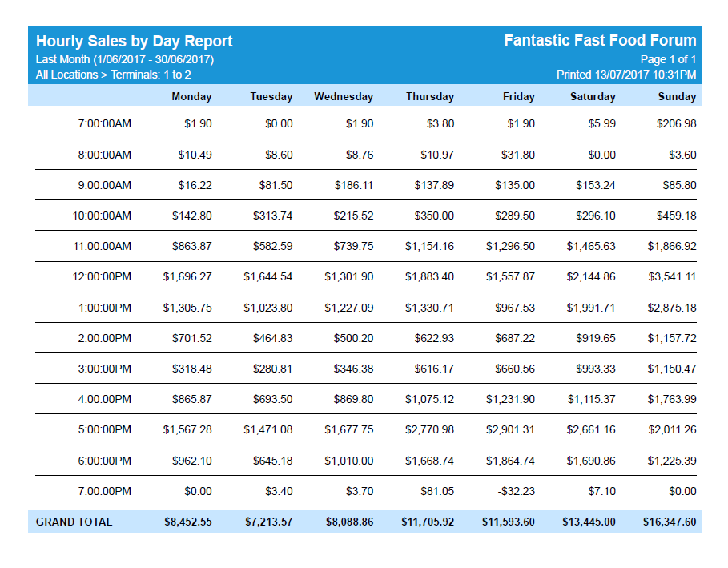The width and height of the screenshot is (728, 568).
Task: Select the Last Month date range text
Action: point(125,60)
